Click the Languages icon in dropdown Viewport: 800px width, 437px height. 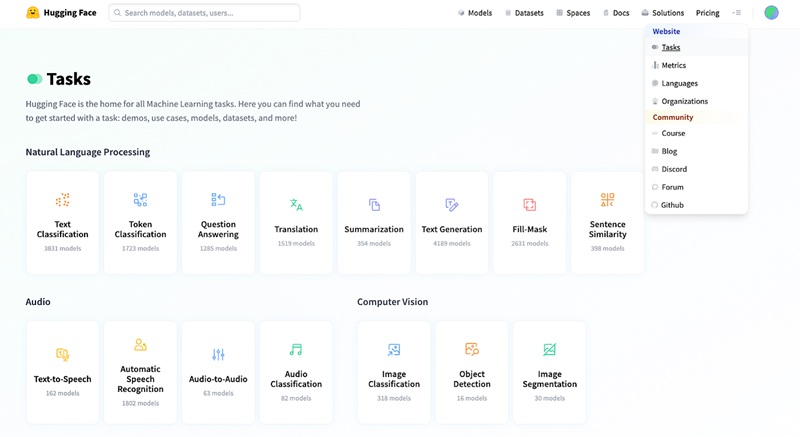pyautogui.click(x=655, y=83)
